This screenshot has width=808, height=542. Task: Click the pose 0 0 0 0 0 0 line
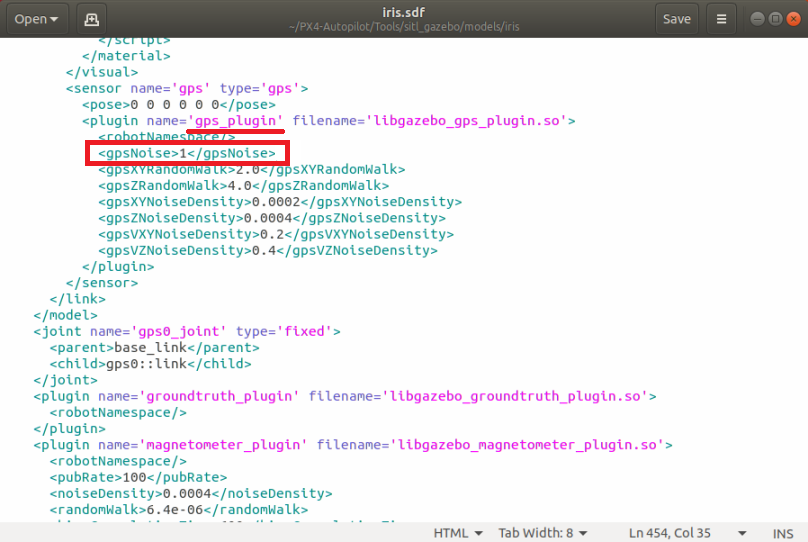coord(179,105)
